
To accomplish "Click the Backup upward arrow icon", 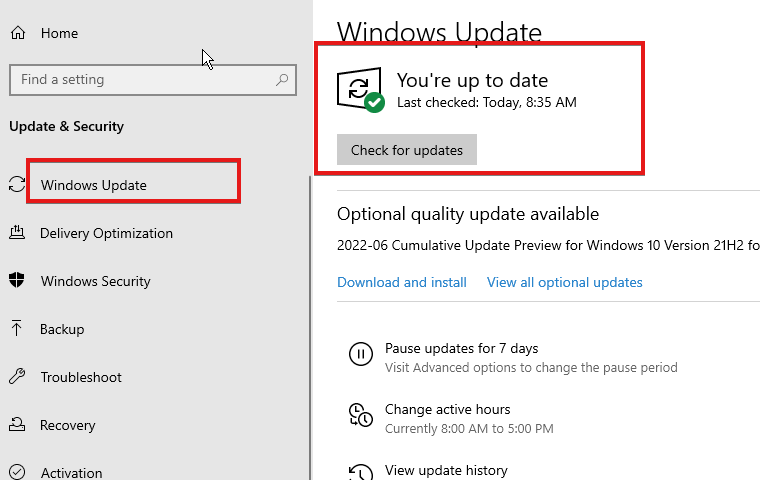I will (x=16, y=328).
